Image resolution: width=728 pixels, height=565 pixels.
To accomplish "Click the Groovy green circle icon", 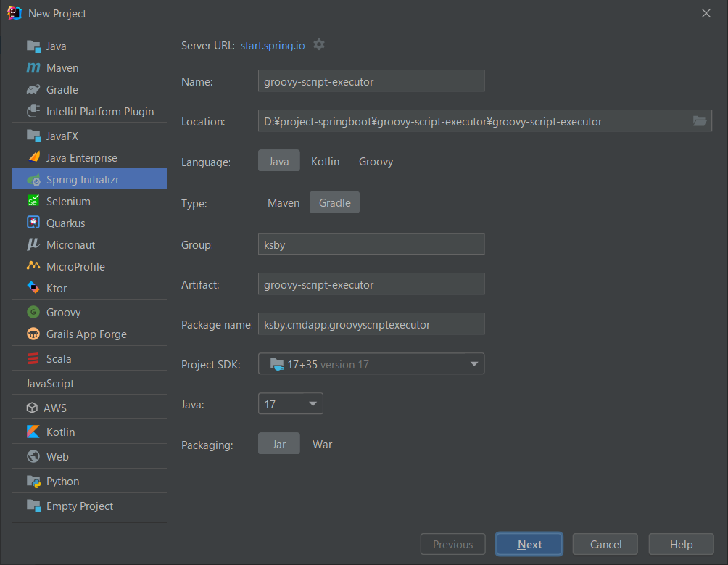I will pos(33,312).
